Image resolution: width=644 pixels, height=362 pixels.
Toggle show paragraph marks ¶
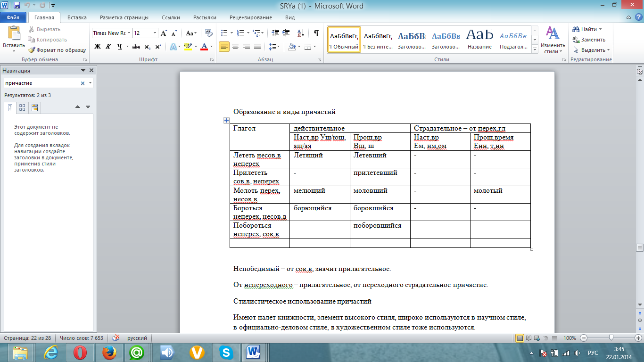316,33
